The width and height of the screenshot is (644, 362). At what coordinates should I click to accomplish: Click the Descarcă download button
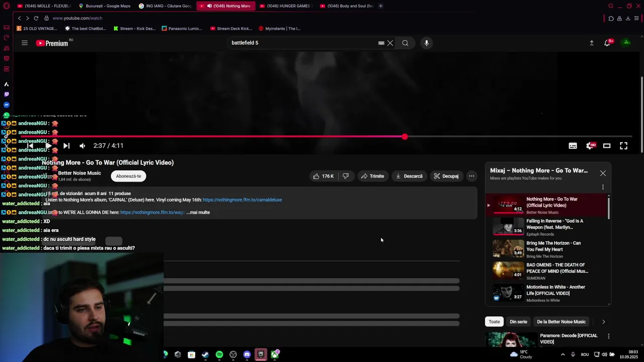click(409, 176)
